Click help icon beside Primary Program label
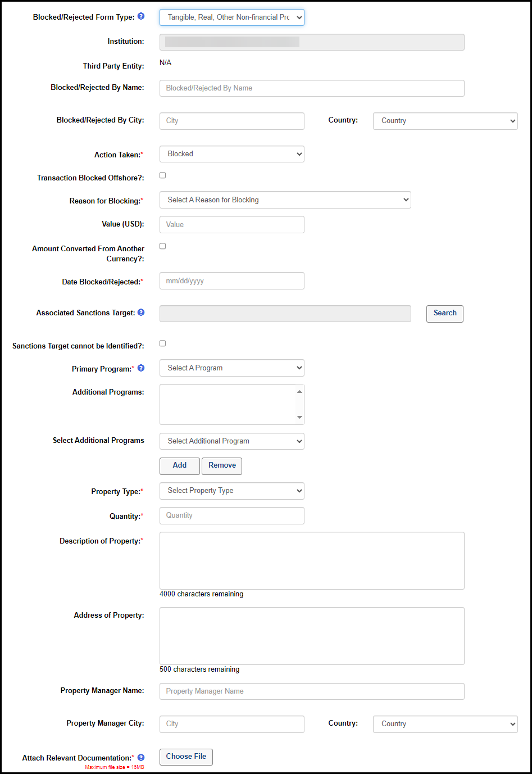This screenshot has width=532, height=774. click(141, 368)
